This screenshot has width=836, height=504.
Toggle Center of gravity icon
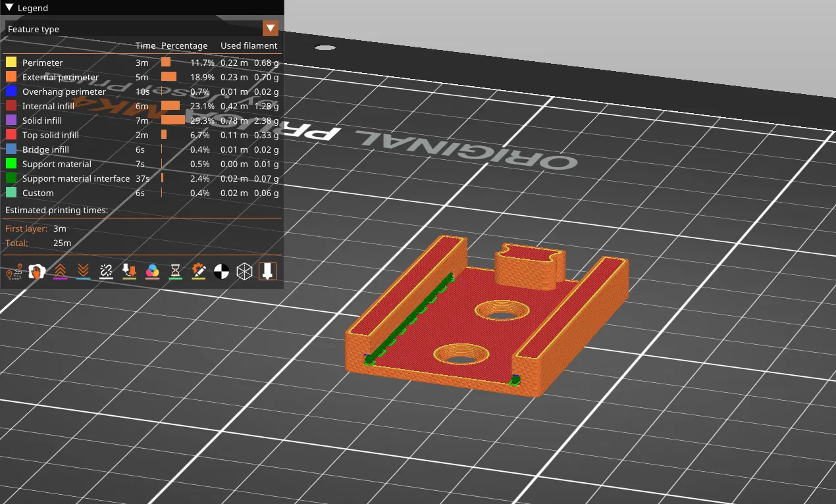pyautogui.click(x=221, y=271)
